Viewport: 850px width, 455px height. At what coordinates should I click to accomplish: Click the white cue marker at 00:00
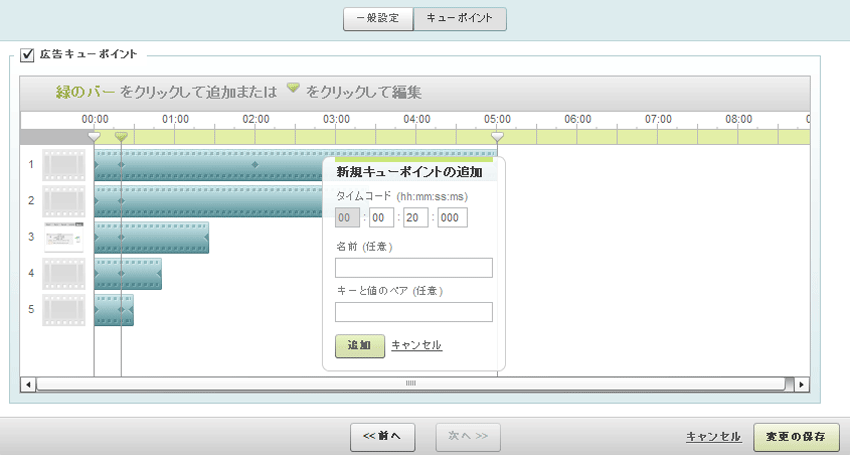point(94,136)
